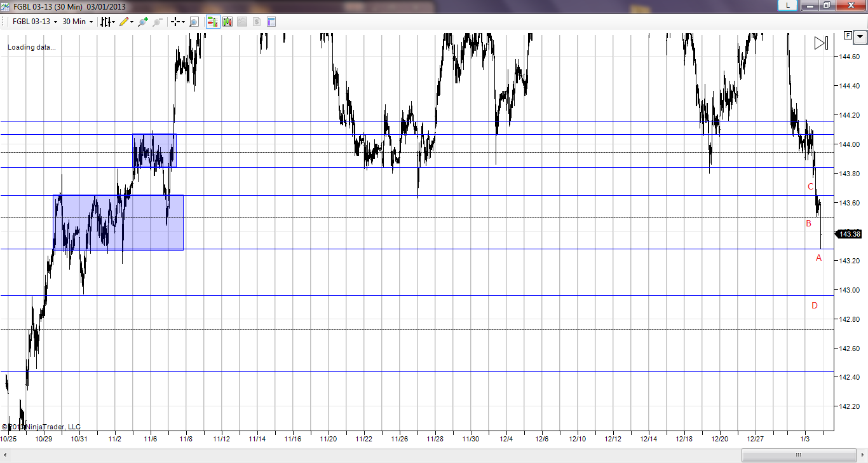Click the 12/27 date axis label
Image resolution: width=868 pixels, height=463 pixels.
coord(756,439)
